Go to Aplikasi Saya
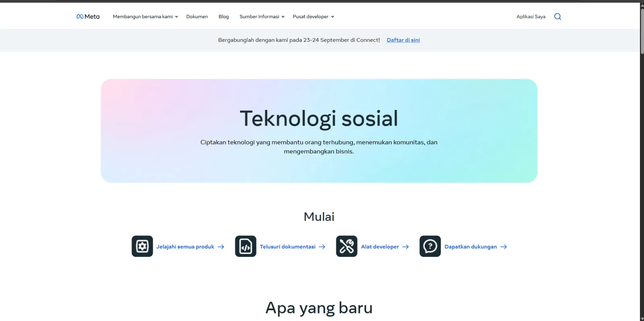The image size is (644, 321). tap(531, 17)
